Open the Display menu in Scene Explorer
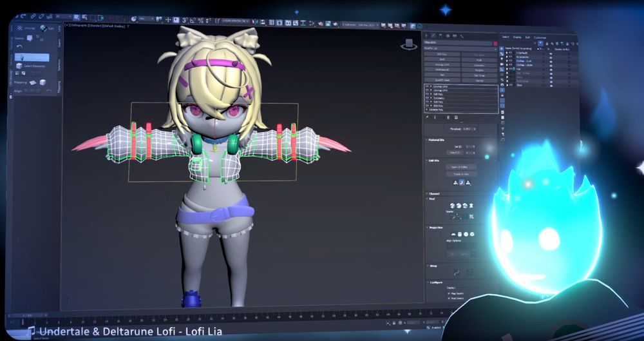The image size is (644, 341). coord(517,37)
